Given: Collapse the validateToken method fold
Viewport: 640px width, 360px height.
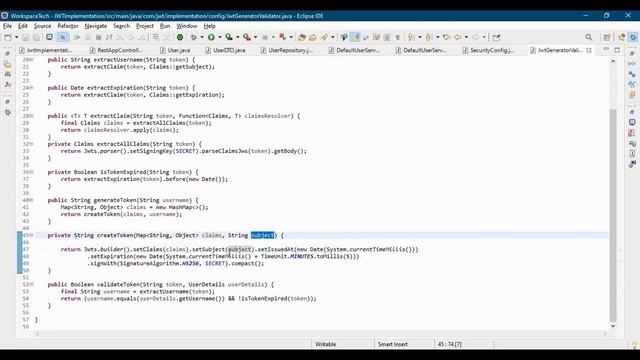Looking at the screenshot, I should [32, 284].
